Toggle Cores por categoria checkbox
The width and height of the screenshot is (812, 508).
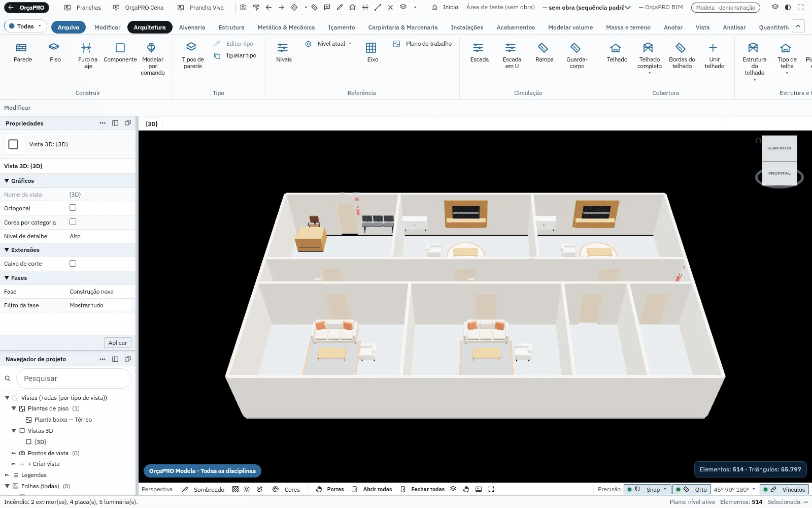point(73,222)
